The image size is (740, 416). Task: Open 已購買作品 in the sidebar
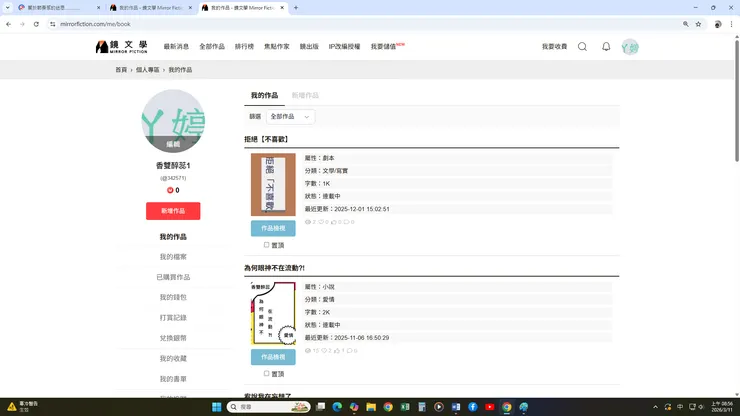pos(173,277)
